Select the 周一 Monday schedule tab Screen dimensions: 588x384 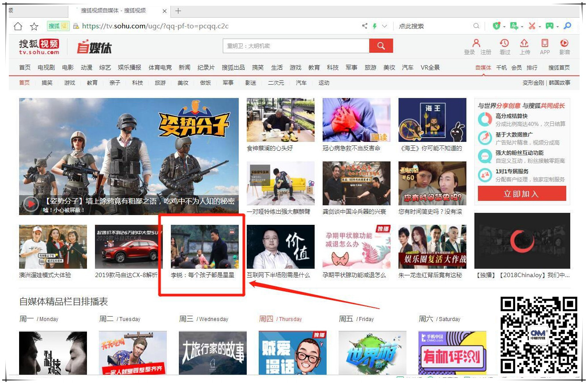pyautogui.click(x=39, y=319)
